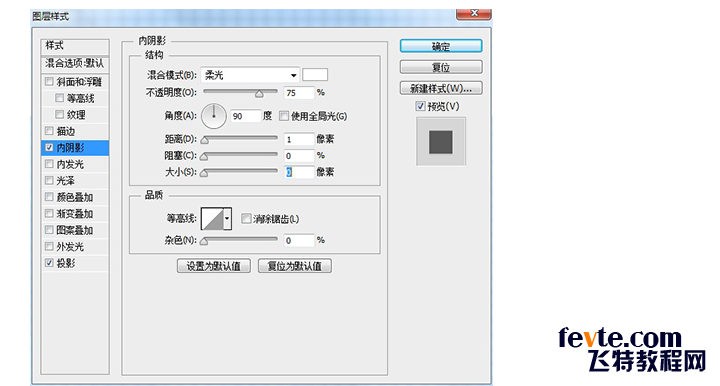Image resolution: width=720 pixels, height=386 pixels.
Task: Click the 不透明度 value field 75
Action: [x=299, y=93]
